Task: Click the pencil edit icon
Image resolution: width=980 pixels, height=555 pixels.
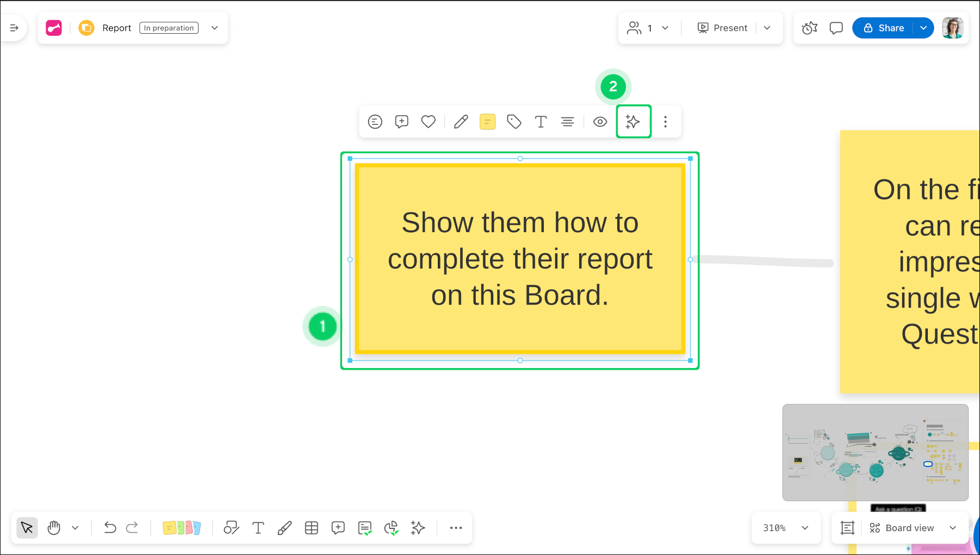Action: pyautogui.click(x=461, y=122)
